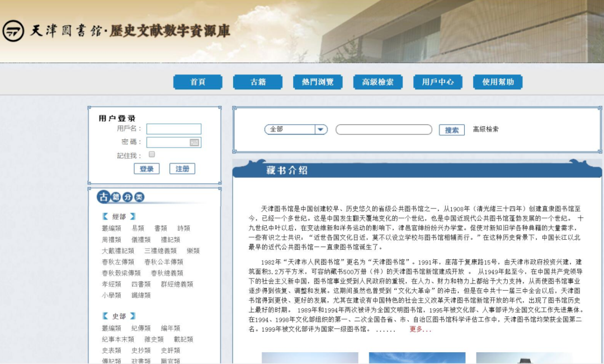Toggle the 記住我 remember-me checkbox
Image resolution: width=604 pixels, height=364 pixels.
click(152, 155)
